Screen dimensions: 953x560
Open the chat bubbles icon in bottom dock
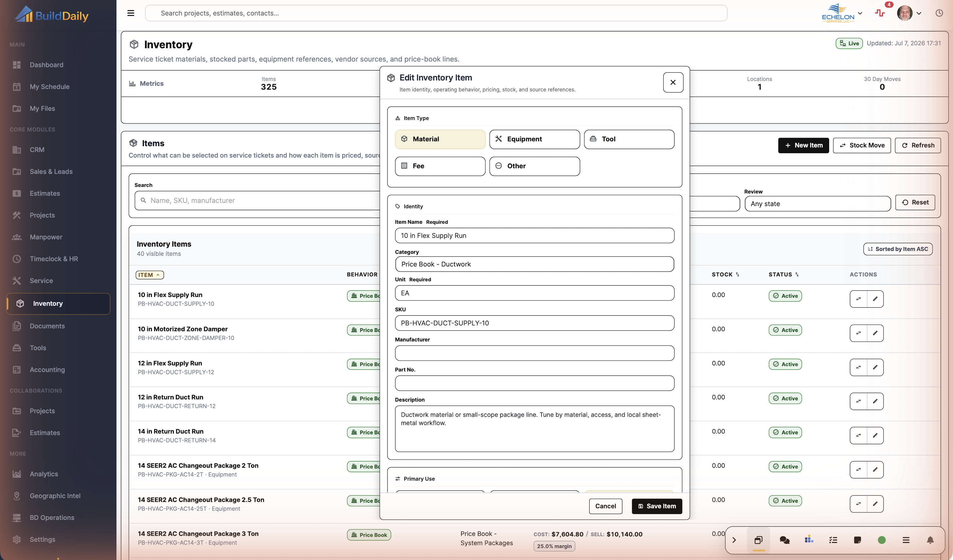pos(784,540)
